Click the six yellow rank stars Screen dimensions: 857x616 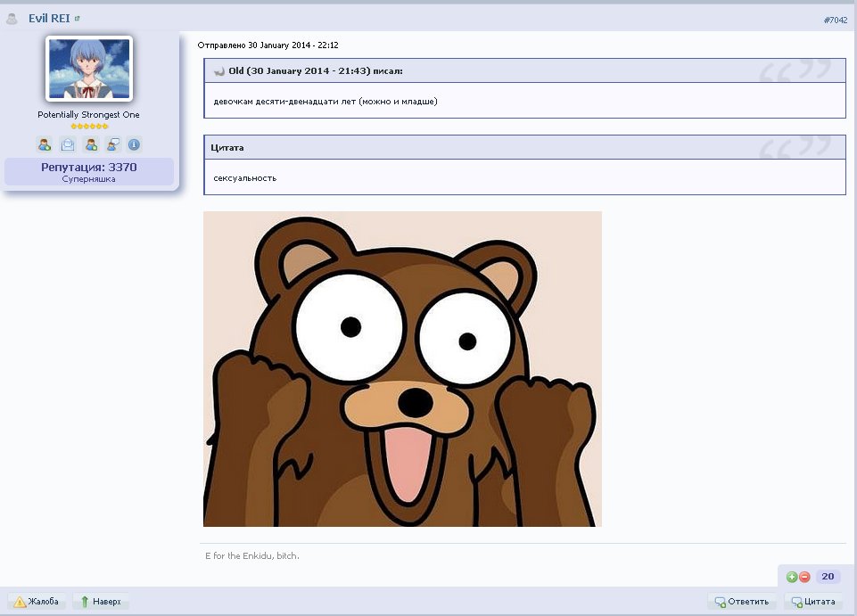[90, 127]
